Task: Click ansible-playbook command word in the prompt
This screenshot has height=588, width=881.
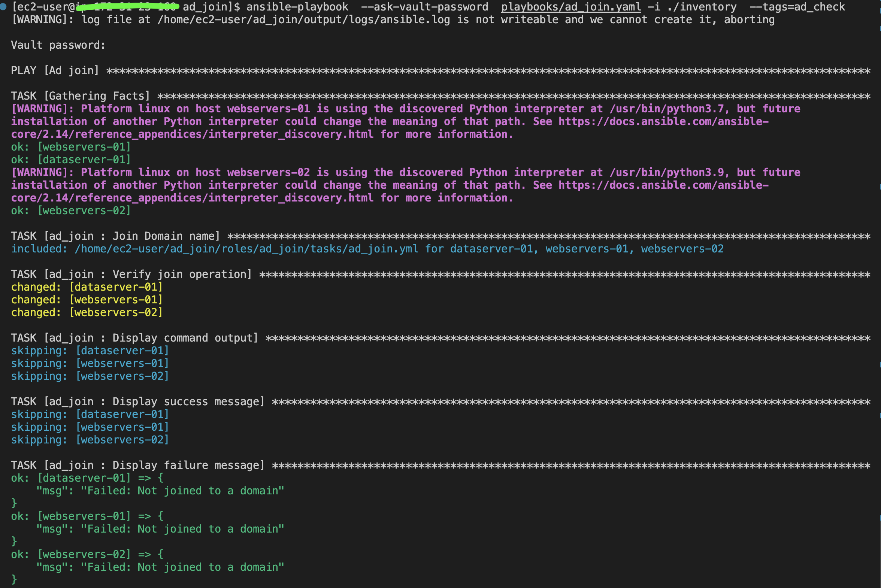Action: [x=297, y=7]
